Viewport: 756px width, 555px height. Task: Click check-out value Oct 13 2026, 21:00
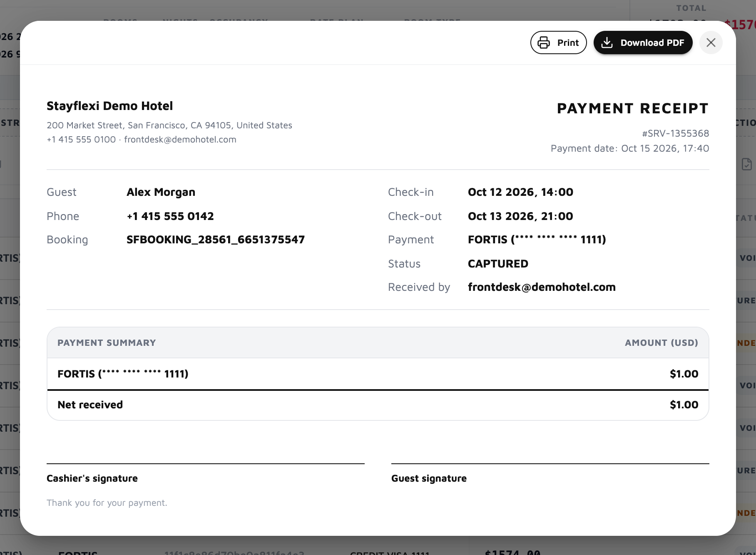(520, 216)
